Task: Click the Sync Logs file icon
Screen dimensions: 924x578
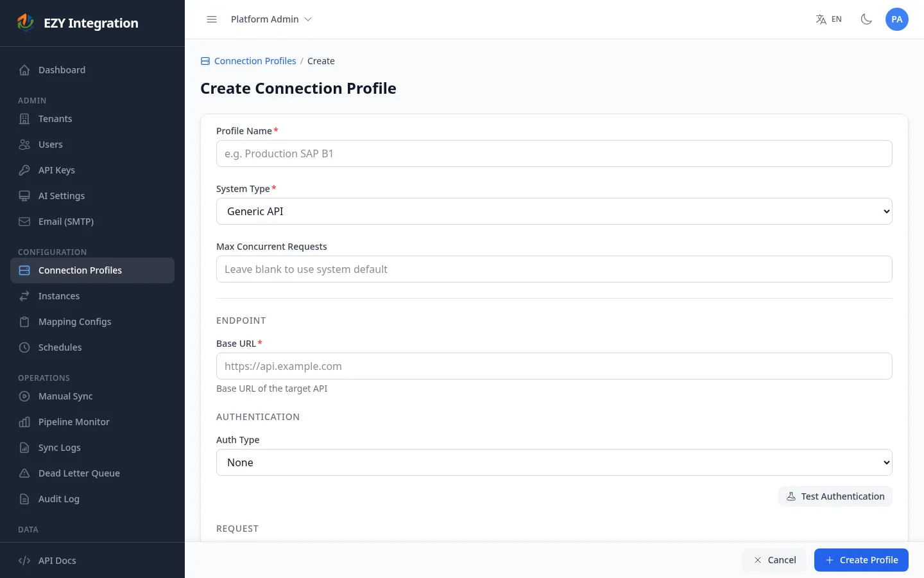Action: [24, 448]
